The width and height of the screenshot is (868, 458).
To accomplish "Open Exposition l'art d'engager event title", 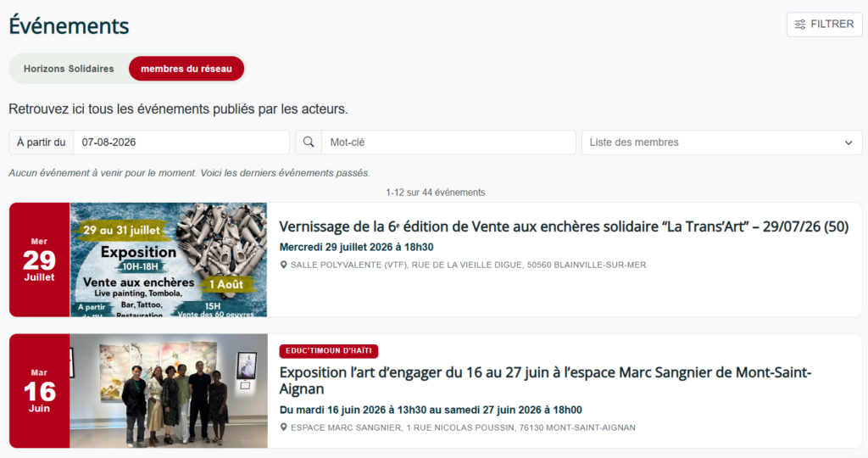I will [545, 381].
